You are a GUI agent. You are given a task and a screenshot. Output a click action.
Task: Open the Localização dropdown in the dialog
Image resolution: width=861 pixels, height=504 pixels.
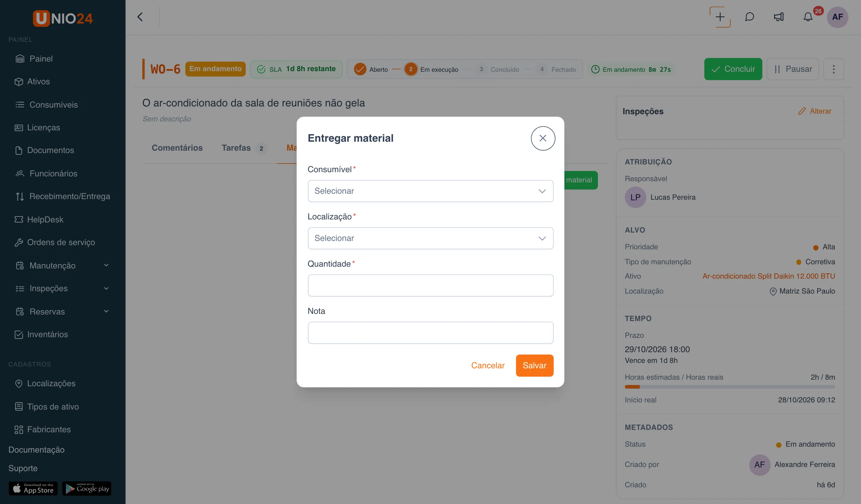click(430, 238)
